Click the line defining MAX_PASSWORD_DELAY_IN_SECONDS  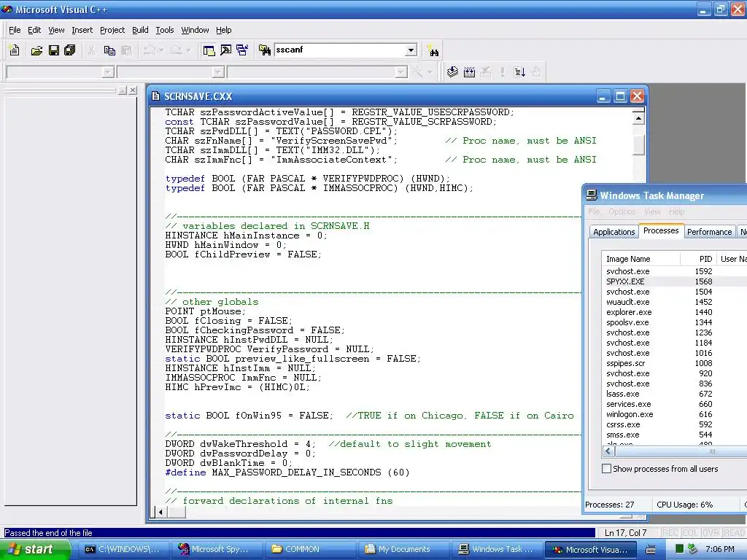[287, 472]
